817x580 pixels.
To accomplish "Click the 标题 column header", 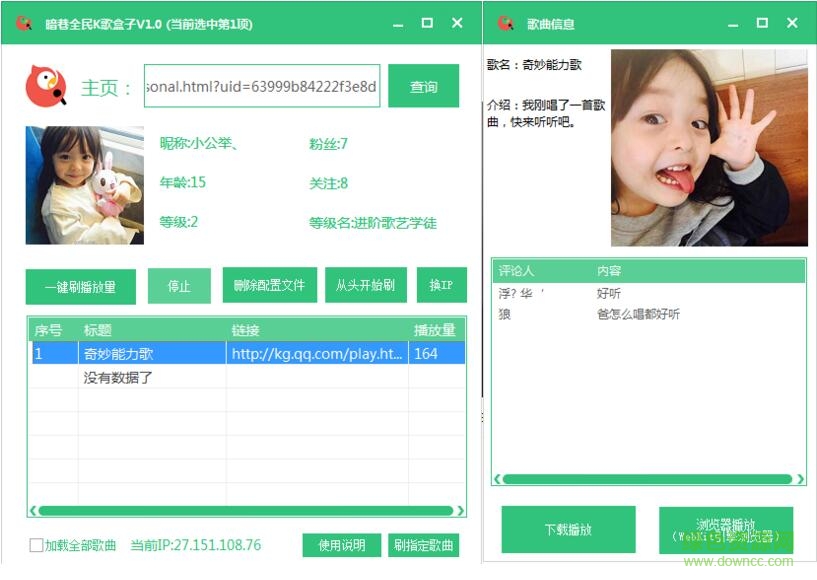I will [152, 330].
